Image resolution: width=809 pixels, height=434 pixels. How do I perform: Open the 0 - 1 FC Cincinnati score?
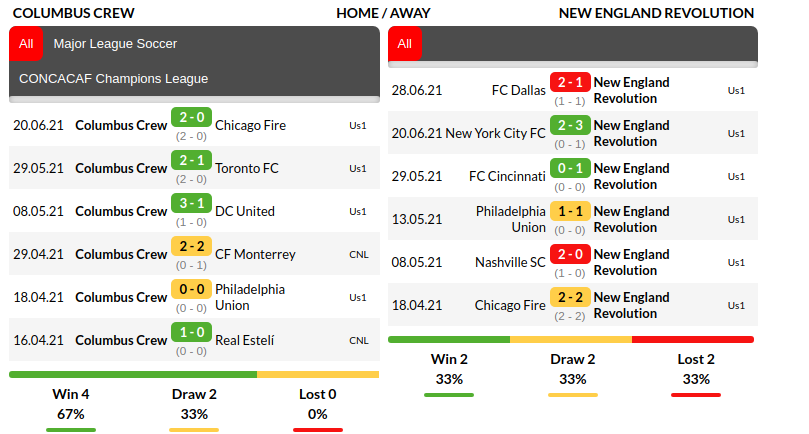570,169
